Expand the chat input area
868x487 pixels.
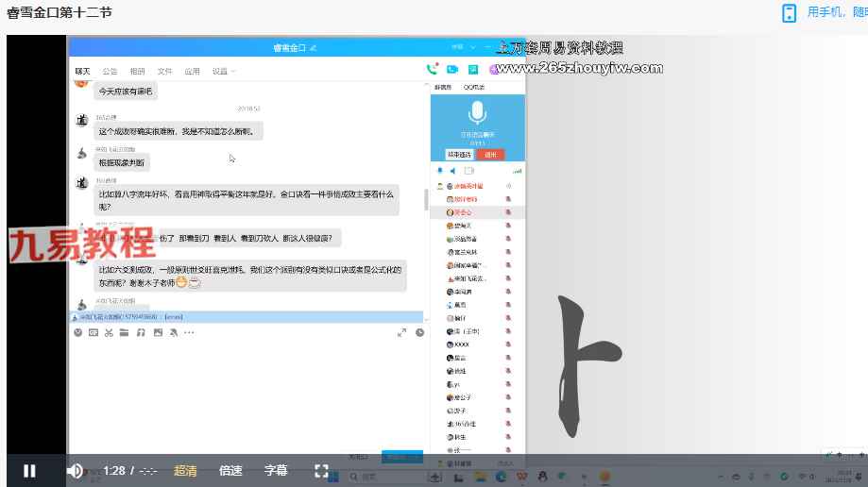[x=402, y=332]
